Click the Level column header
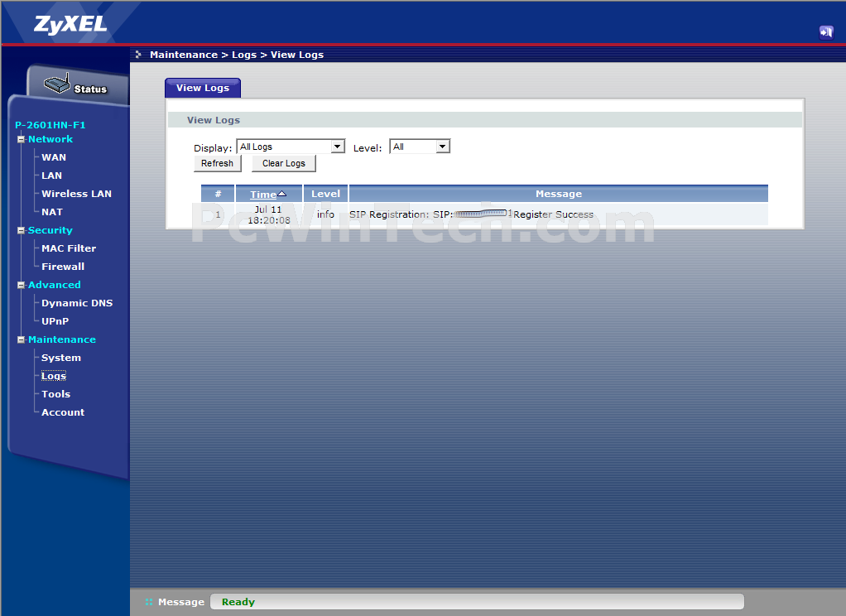 coord(325,194)
